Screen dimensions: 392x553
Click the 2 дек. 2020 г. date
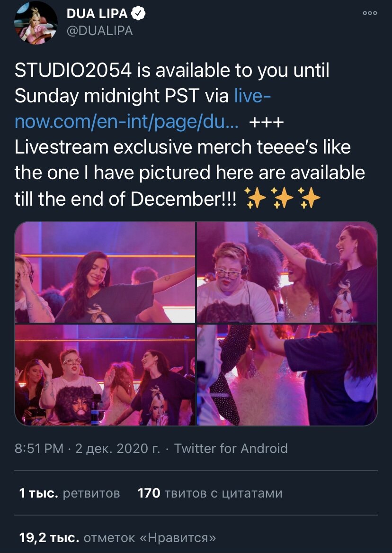117,448
